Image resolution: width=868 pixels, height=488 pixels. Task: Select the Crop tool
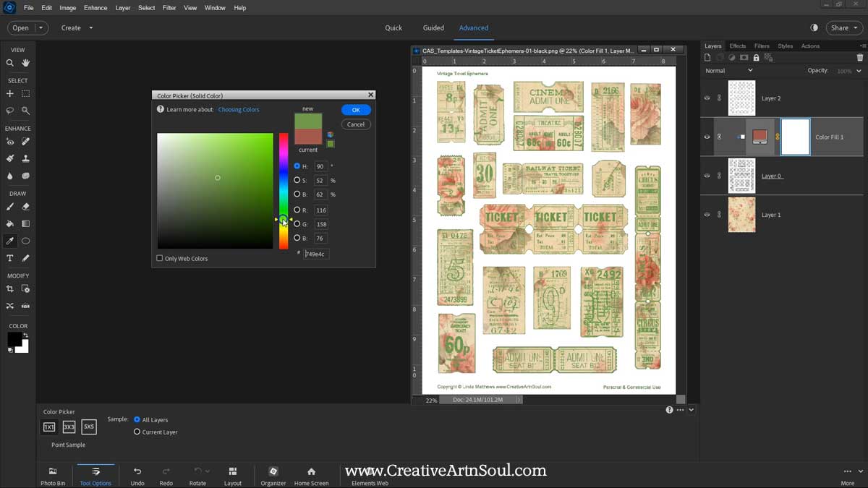(10, 289)
